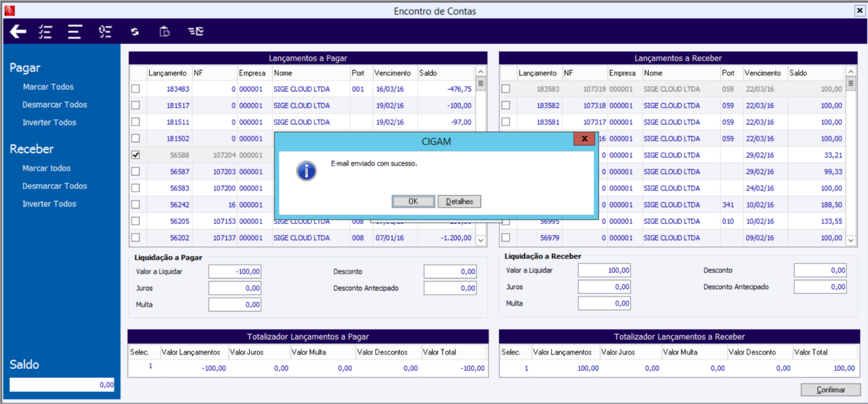Select the -476,75 saldo cell
The height and width of the screenshot is (404, 868).
(x=446, y=89)
